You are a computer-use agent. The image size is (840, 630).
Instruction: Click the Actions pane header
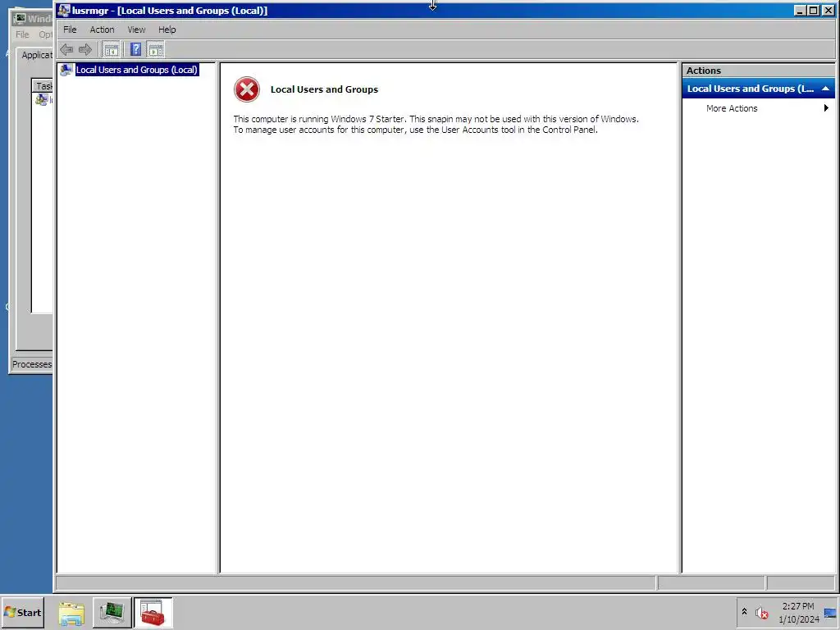point(758,71)
